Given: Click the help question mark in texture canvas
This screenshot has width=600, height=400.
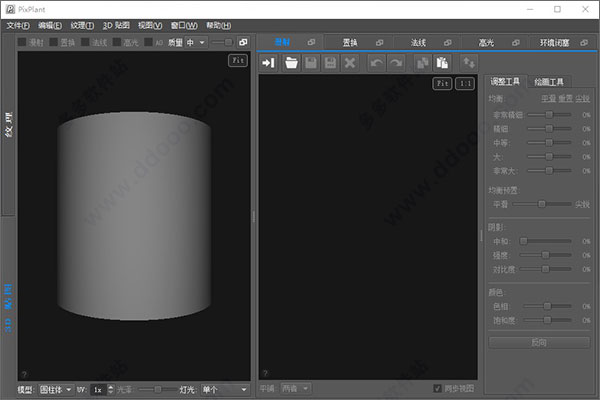Looking at the screenshot, I should click(x=265, y=373).
